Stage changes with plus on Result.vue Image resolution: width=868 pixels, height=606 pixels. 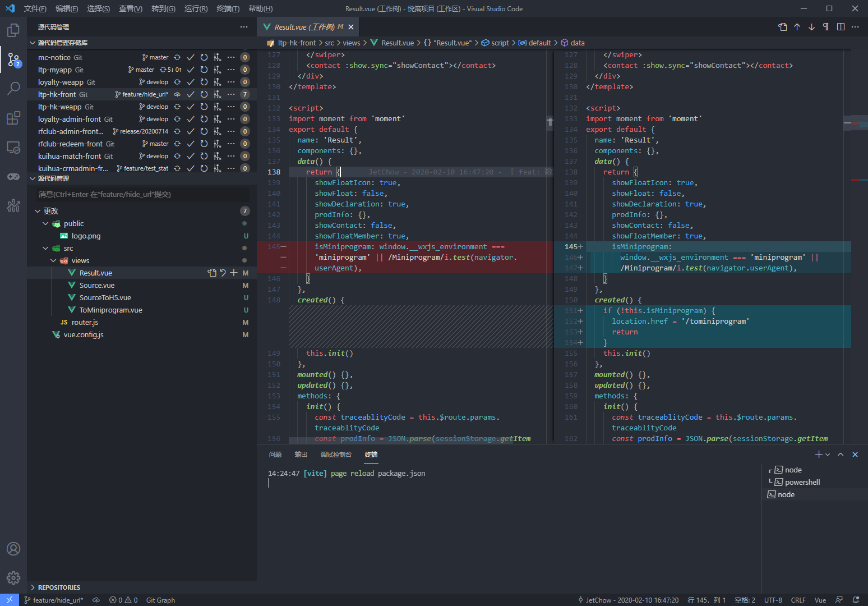coord(234,273)
